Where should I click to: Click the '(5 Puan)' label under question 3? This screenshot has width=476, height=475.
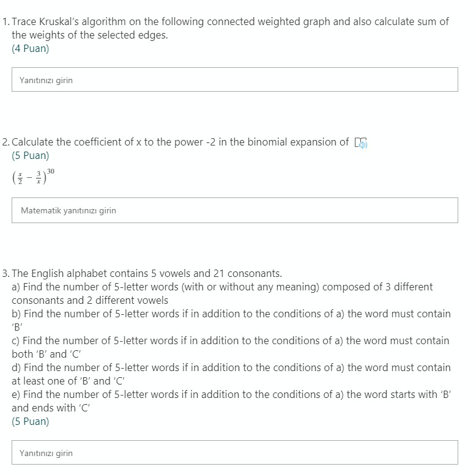click(31, 421)
